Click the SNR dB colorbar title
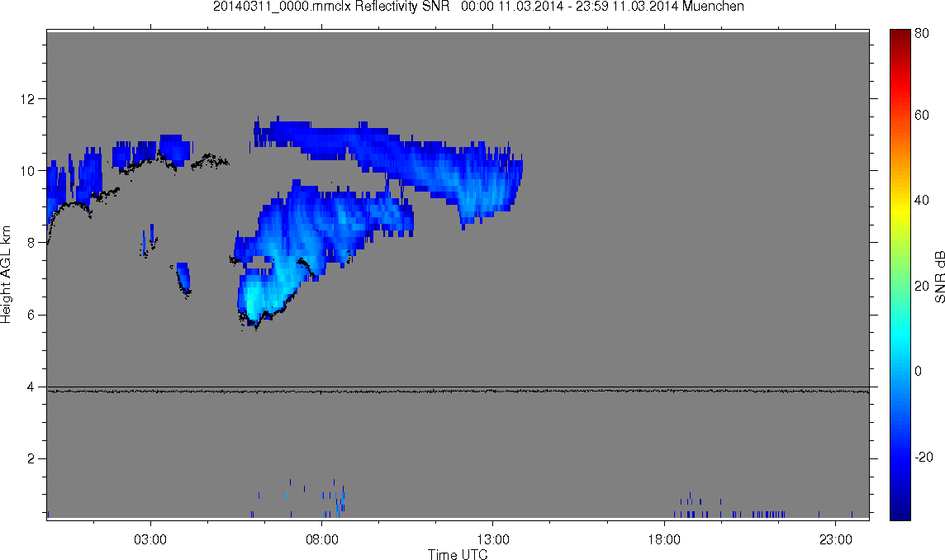Image resolution: width=945 pixels, height=560 pixels. click(x=939, y=276)
